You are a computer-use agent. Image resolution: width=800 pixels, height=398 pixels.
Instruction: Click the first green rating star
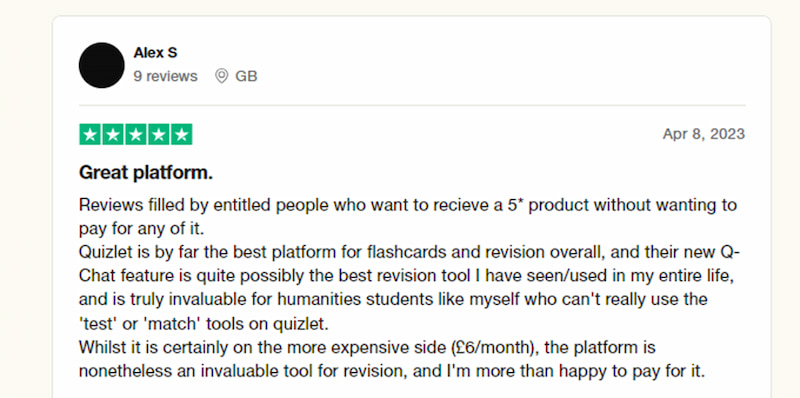(x=90, y=134)
